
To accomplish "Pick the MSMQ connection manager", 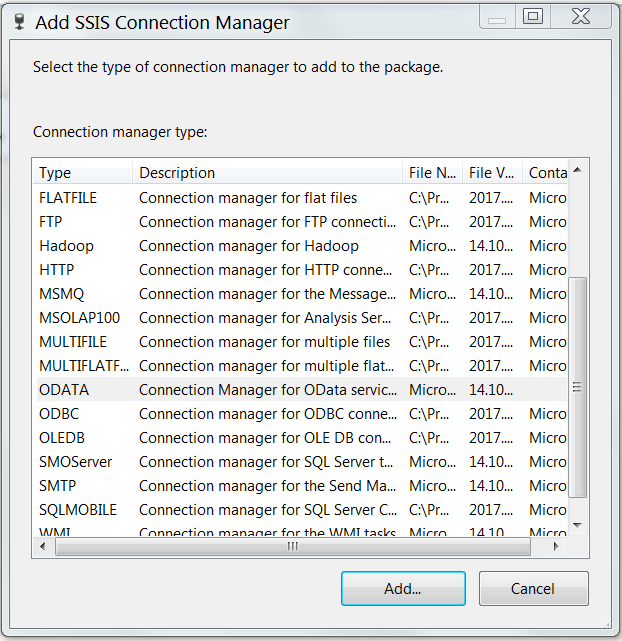I will pyautogui.click(x=62, y=294).
